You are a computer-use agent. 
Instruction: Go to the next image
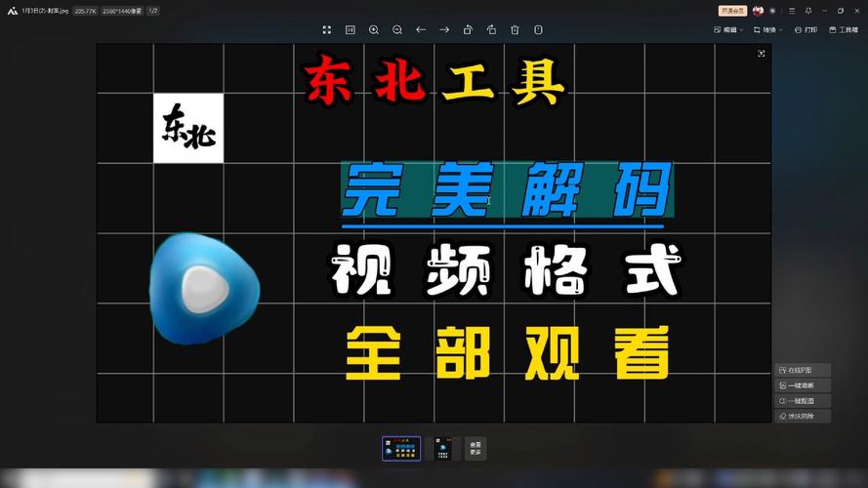coord(444,30)
